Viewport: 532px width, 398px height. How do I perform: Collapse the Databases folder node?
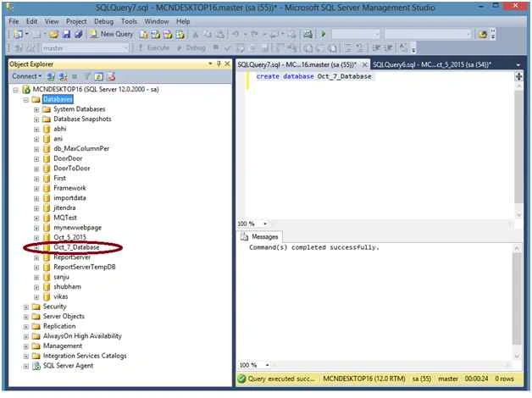[25, 100]
